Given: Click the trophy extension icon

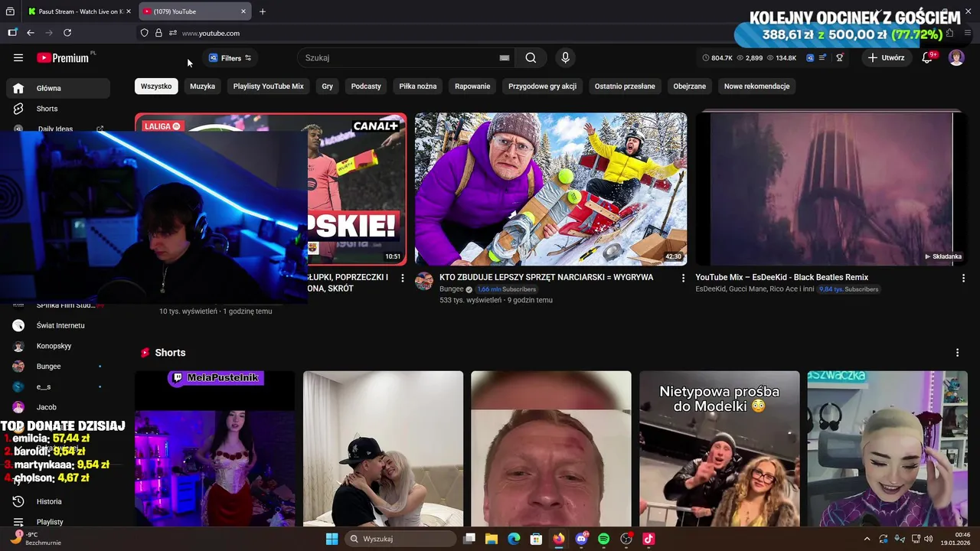Looking at the screenshot, I should pos(840,57).
